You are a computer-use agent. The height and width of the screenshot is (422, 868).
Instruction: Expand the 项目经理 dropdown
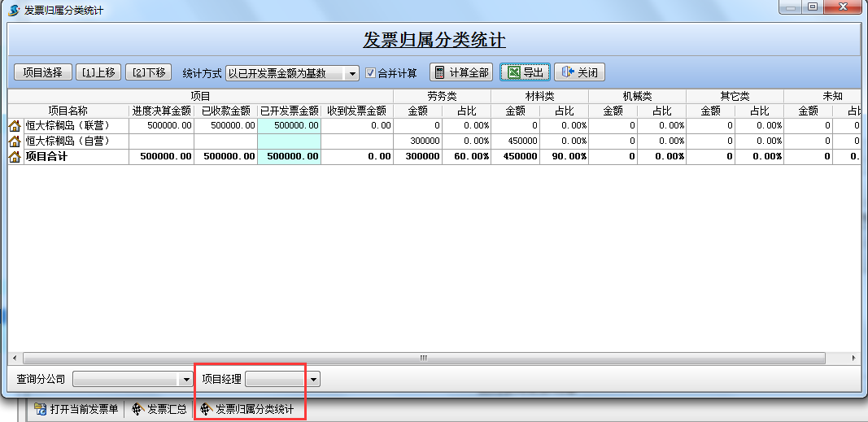click(313, 379)
